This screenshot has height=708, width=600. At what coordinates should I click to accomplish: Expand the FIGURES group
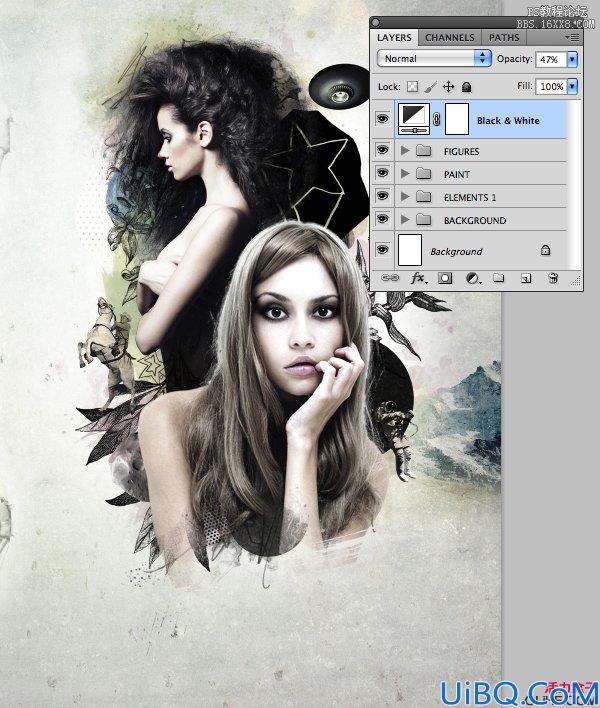[405, 150]
